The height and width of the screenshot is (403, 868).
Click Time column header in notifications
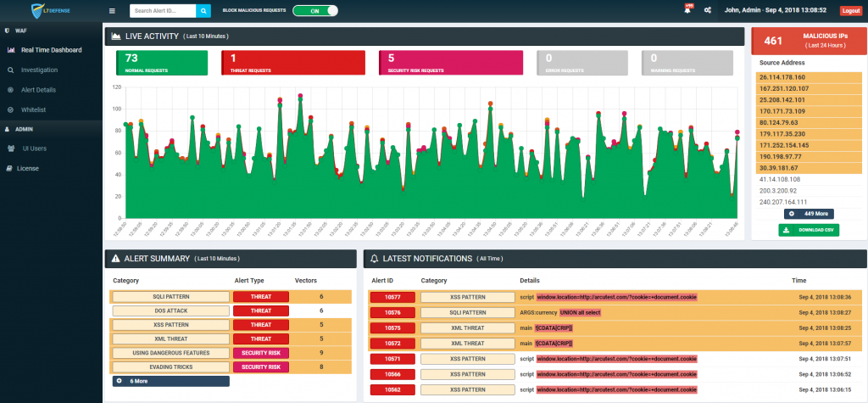point(798,281)
